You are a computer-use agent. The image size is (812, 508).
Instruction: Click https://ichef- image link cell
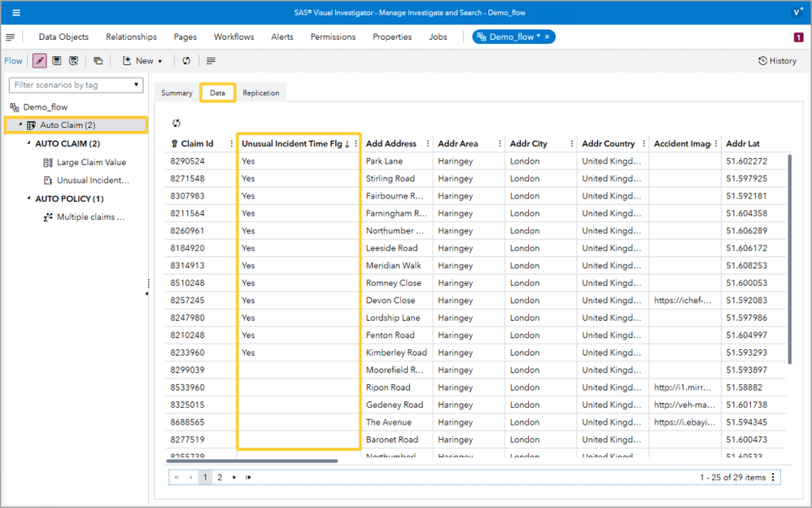tap(684, 300)
